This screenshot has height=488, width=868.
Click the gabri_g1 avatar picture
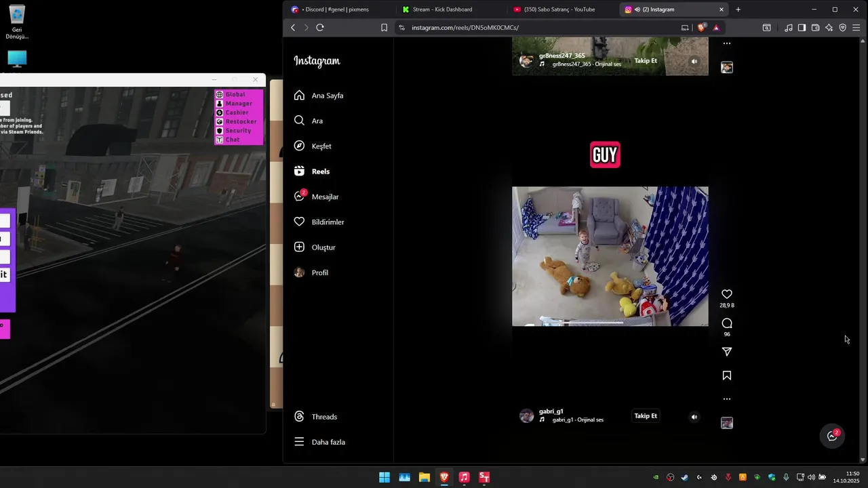point(527,416)
